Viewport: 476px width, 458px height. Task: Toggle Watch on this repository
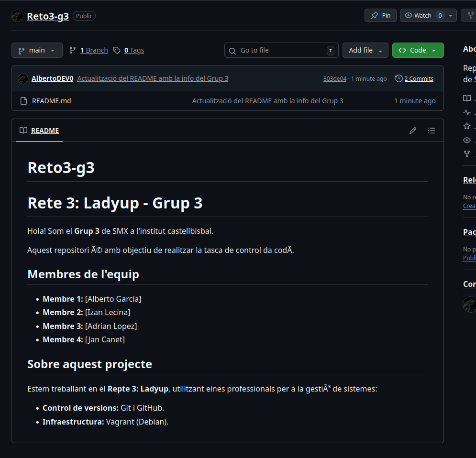coord(418,15)
